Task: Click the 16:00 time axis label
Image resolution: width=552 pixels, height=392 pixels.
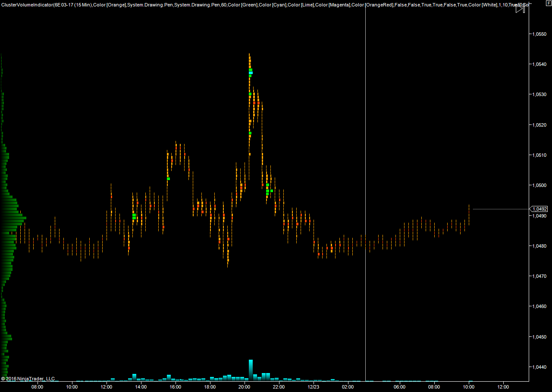Action: (x=176, y=387)
